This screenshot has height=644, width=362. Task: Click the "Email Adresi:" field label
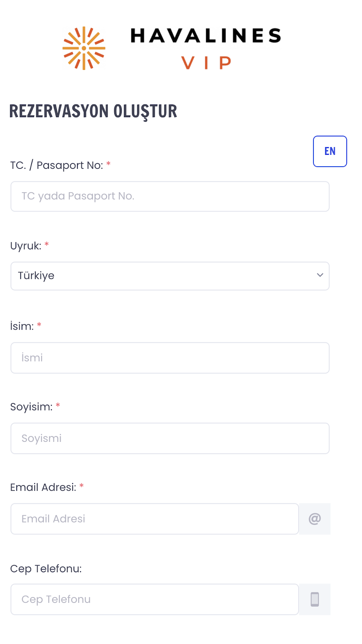click(43, 487)
